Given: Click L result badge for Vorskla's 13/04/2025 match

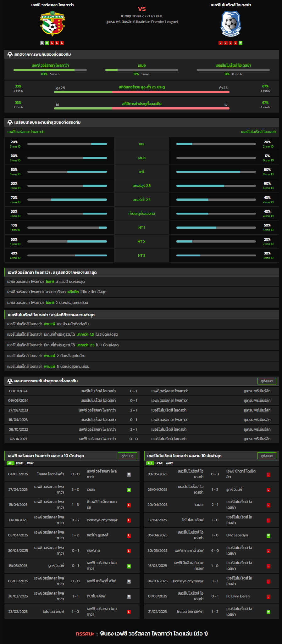Looking at the screenshot, I should [129, 520].
